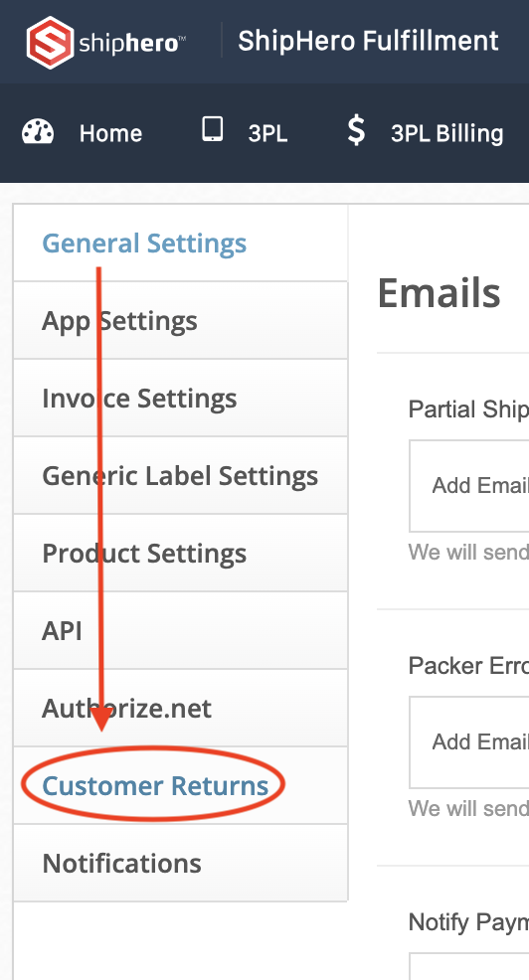Image resolution: width=529 pixels, height=980 pixels.
Task: Select Authorize.net in sidebar
Action: click(x=180, y=708)
